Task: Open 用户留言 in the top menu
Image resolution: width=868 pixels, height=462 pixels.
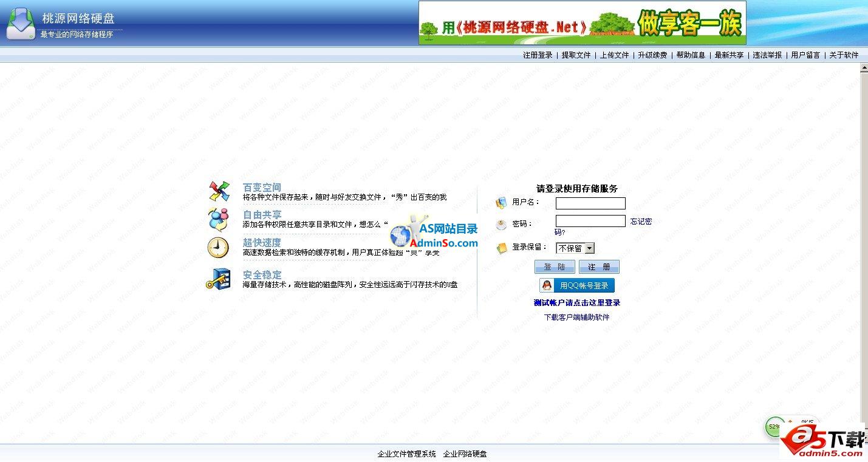Action: 805,55
